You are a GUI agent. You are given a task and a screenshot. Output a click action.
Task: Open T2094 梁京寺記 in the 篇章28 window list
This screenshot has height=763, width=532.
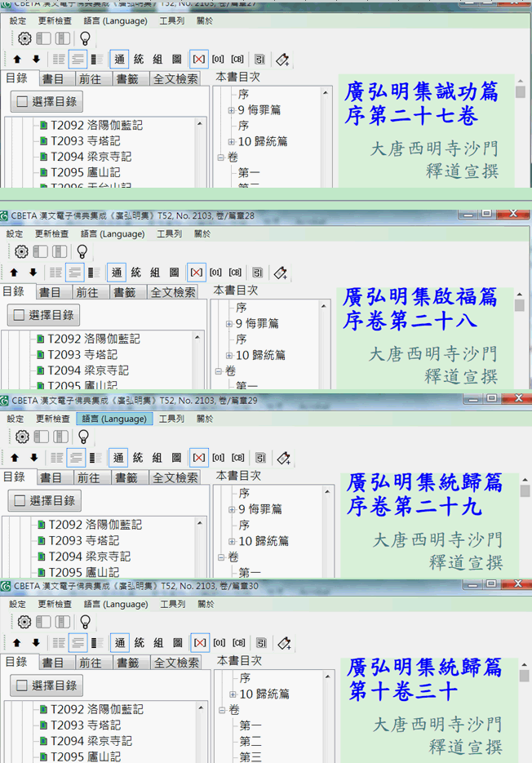tap(87, 370)
